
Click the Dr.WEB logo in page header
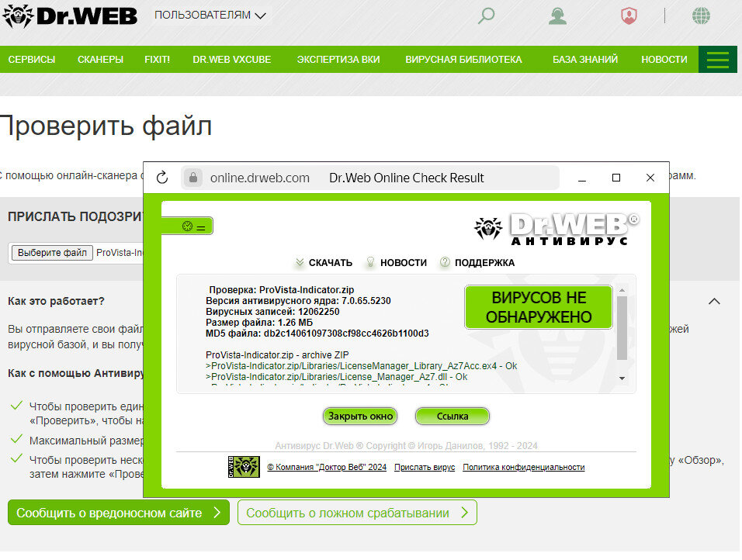tap(70, 16)
